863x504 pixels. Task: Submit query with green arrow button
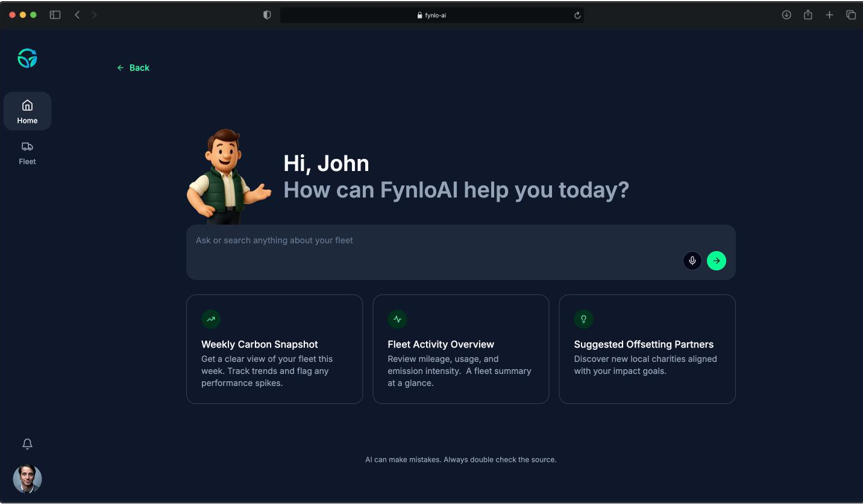coord(716,261)
